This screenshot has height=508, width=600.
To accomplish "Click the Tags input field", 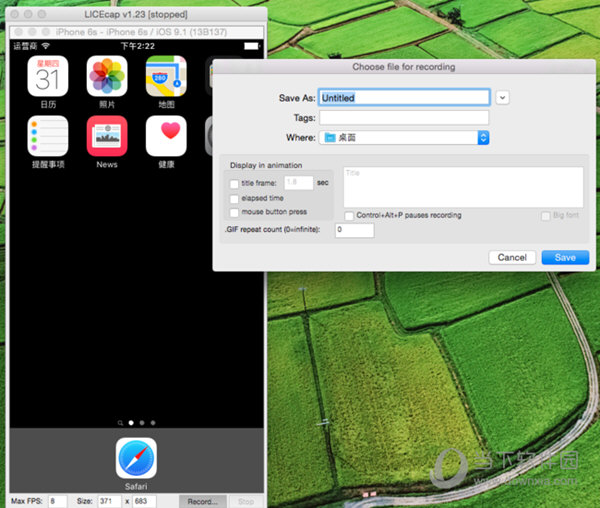I will click(x=404, y=117).
